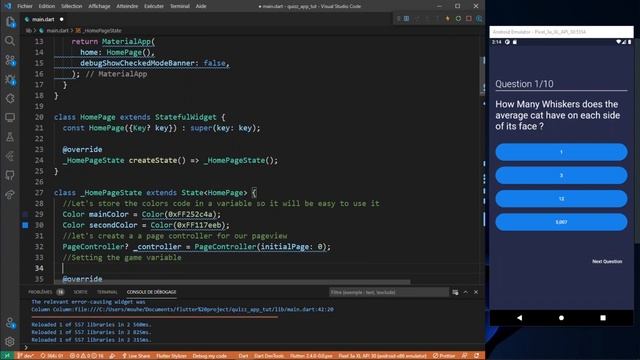Image resolution: width=640 pixels, height=360 pixels.
Task: Open the Live Share icon in activity bar
Action: tap(10, 195)
